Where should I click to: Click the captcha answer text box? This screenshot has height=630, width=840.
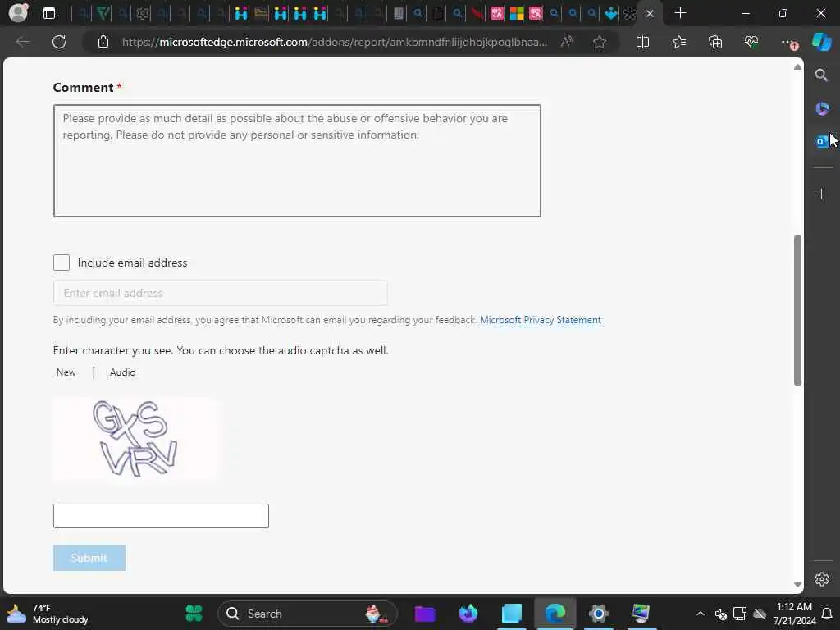(x=161, y=516)
